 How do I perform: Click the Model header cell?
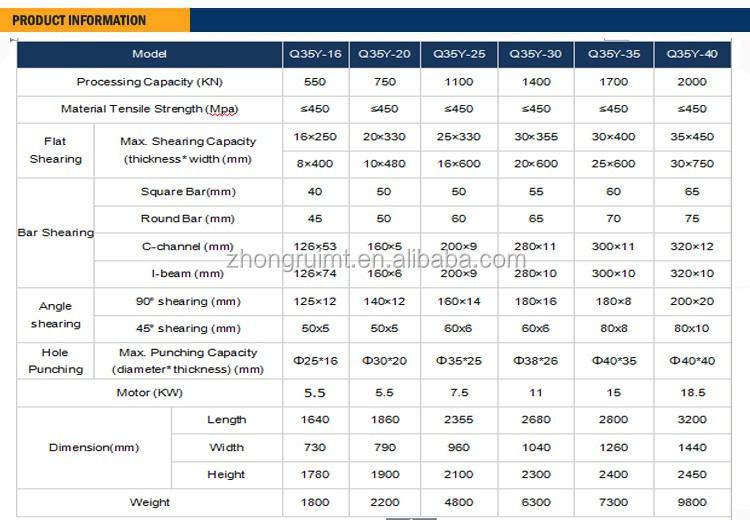tap(149, 54)
